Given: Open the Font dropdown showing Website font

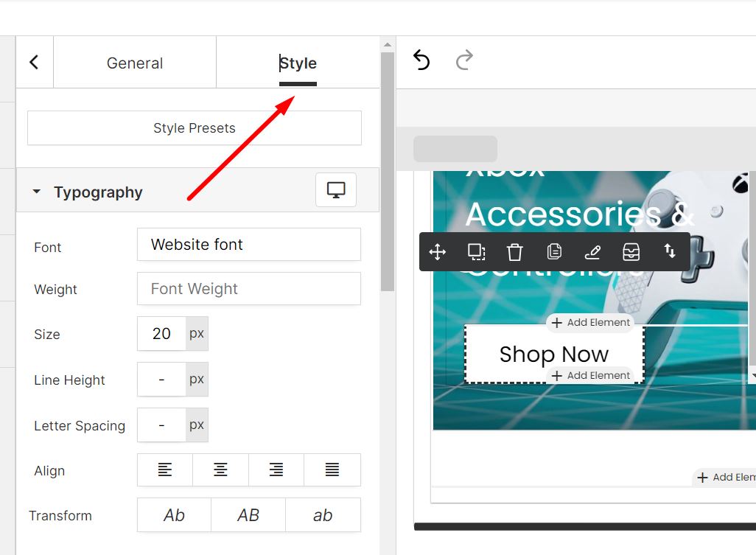Looking at the screenshot, I should coord(249,245).
